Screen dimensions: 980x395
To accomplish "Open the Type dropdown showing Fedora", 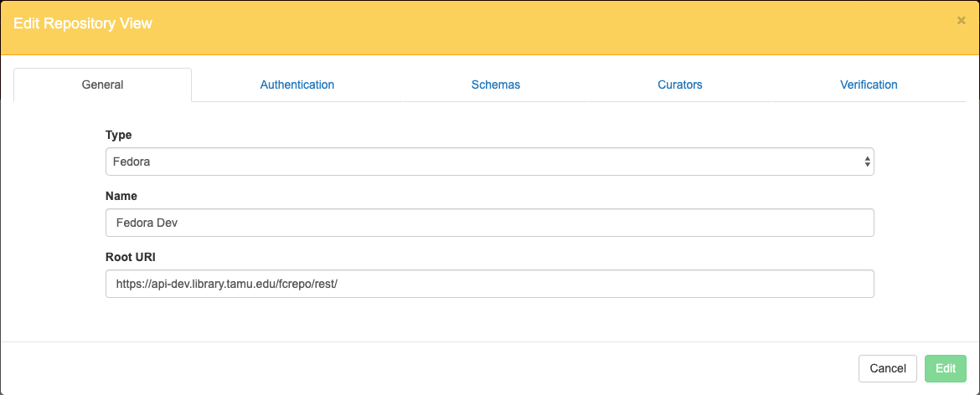I will [x=489, y=162].
